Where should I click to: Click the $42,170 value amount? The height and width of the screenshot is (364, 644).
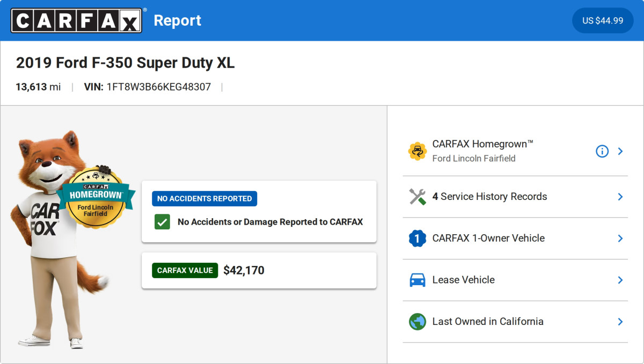tap(244, 270)
